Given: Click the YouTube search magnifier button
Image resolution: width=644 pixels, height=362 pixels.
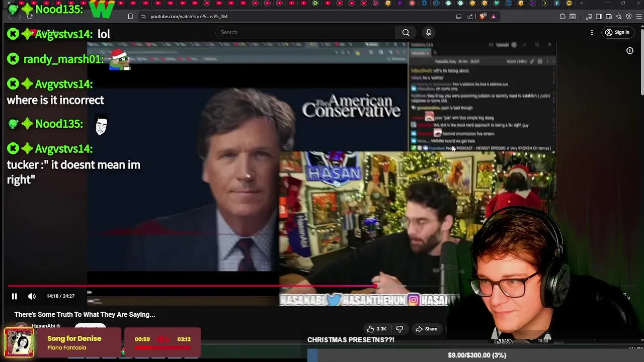Looking at the screenshot, I should pyautogui.click(x=406, y=32).
